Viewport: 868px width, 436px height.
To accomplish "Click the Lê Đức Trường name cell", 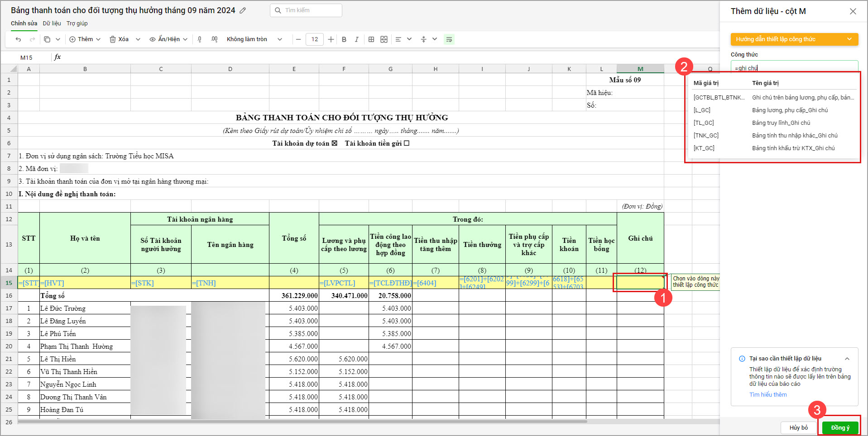I will 85,308.
